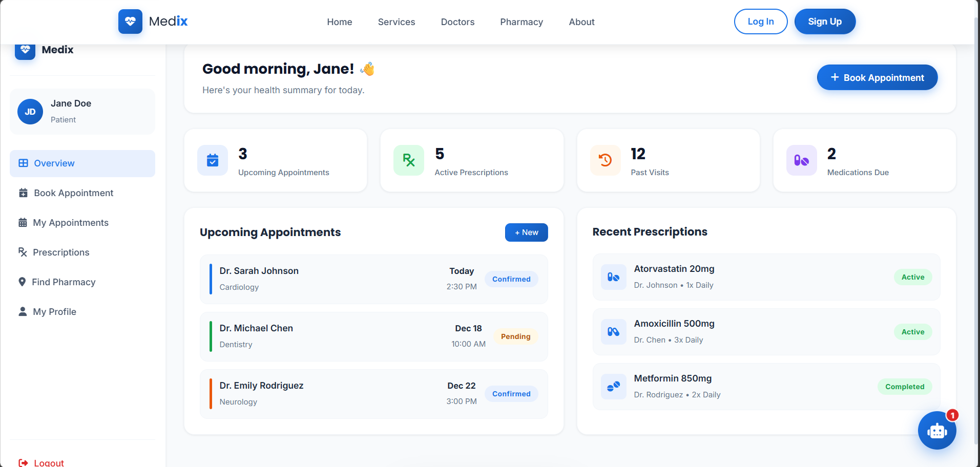This screenshot has width=980, height=467.
Task: Click the Amoxicillin capsules icon
Action: (613, 332)
